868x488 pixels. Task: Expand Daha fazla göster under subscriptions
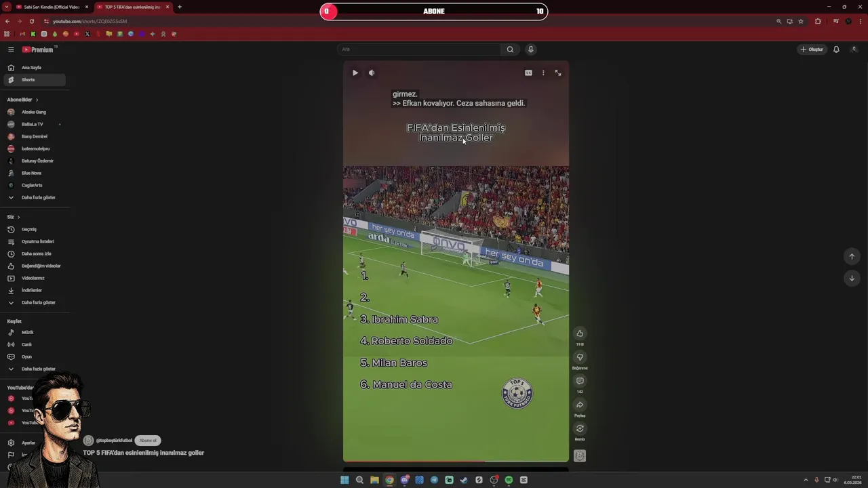pyautogui.click(x=34, y=197)
